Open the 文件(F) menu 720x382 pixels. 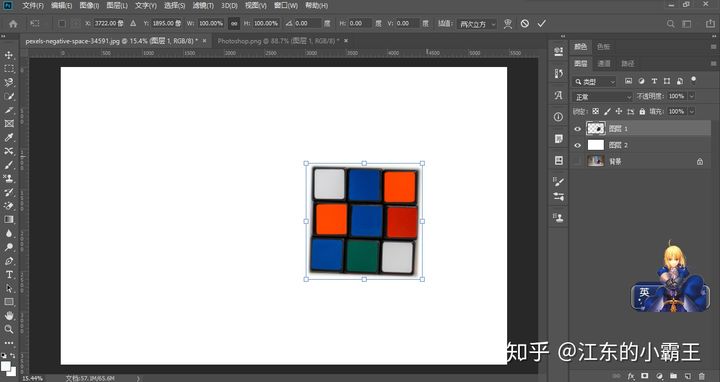click(x=33, y=6)
